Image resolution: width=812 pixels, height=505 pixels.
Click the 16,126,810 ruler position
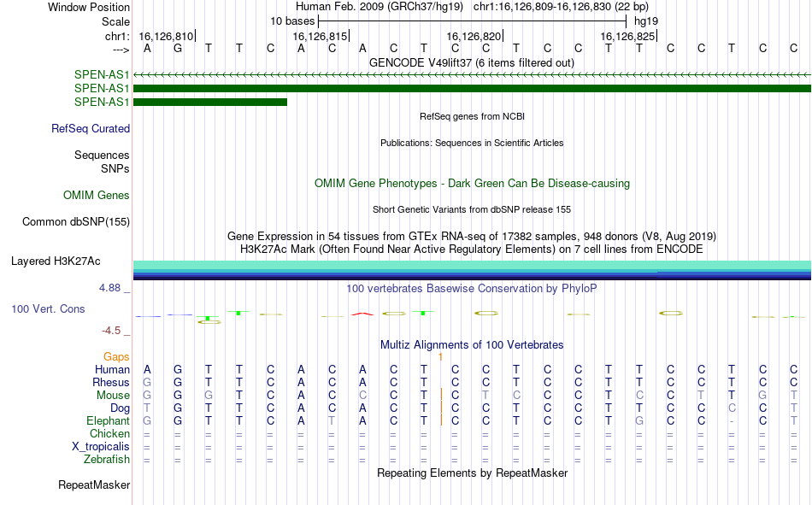click(166, 36)
